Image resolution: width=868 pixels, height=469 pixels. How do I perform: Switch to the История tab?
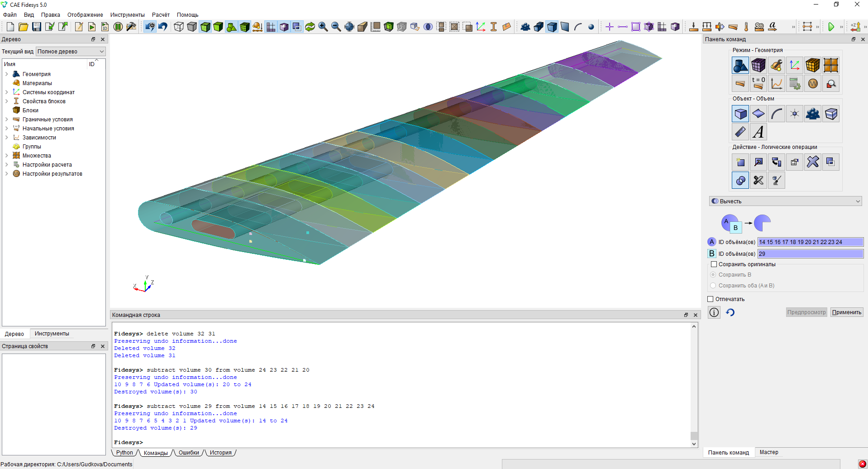(220, 453)
